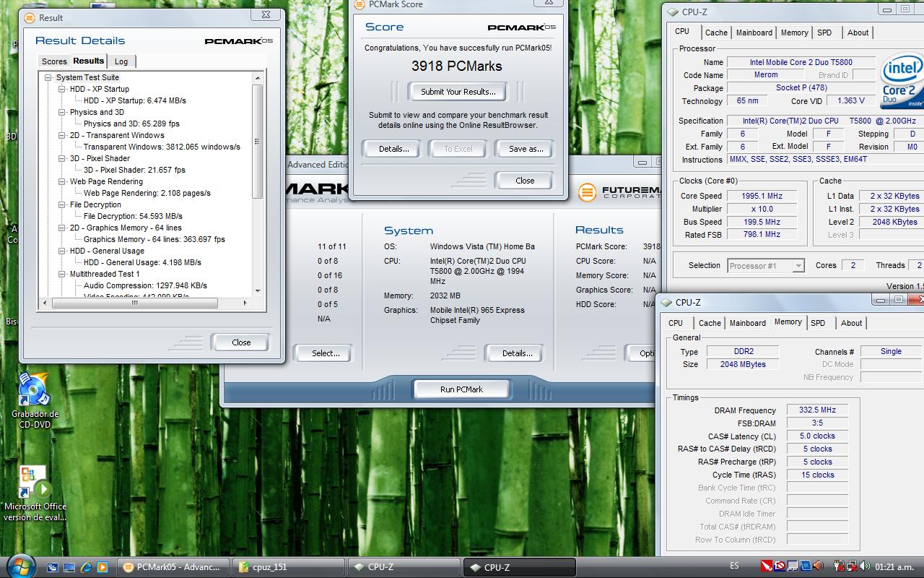924x578 pixels.
Task: Open Microsoft Office trial desktop shortcut
Action: pyautogui.click(x=34, y=493)
